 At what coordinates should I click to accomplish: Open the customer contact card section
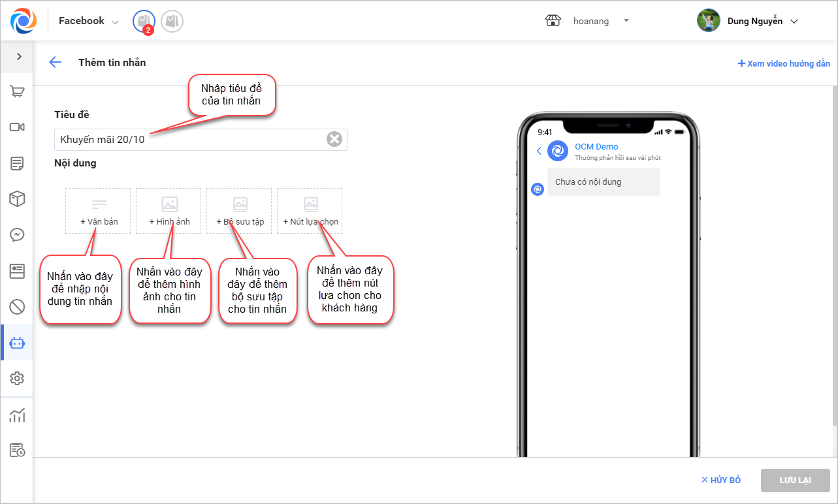pos(17,271)
